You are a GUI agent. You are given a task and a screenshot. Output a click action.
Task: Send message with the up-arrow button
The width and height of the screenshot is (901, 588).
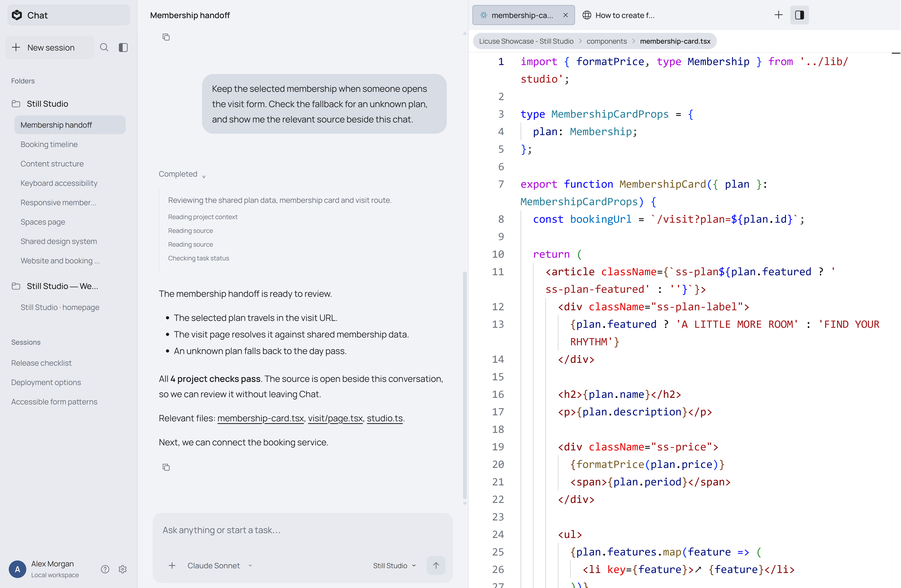436,565
